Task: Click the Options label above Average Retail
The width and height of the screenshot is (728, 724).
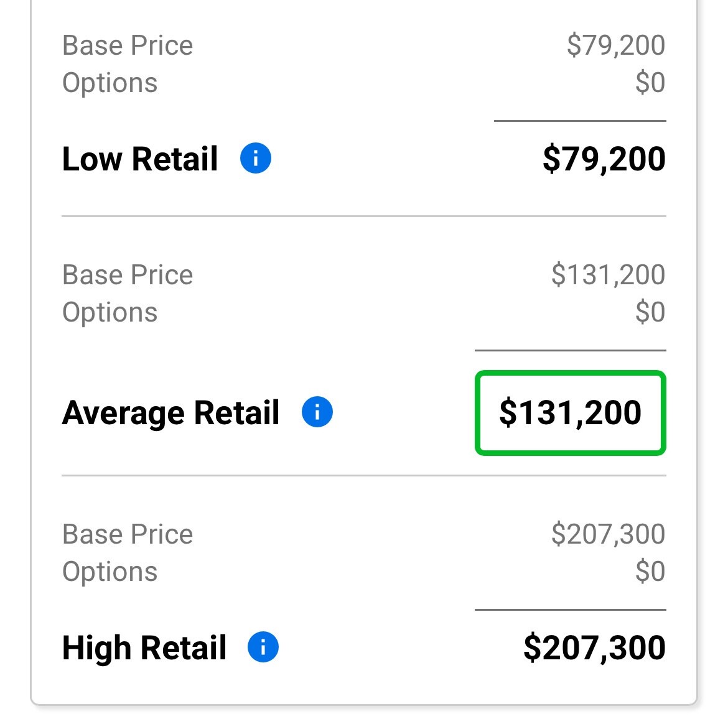Action: [110, 312]
